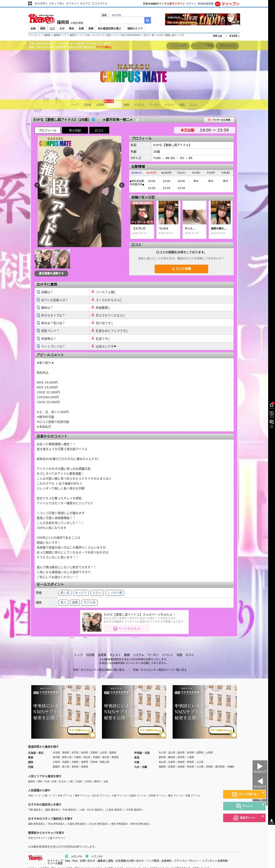Jump to page TOP arrow
This screenshot has width=275, height=868.
click(271, 822)
